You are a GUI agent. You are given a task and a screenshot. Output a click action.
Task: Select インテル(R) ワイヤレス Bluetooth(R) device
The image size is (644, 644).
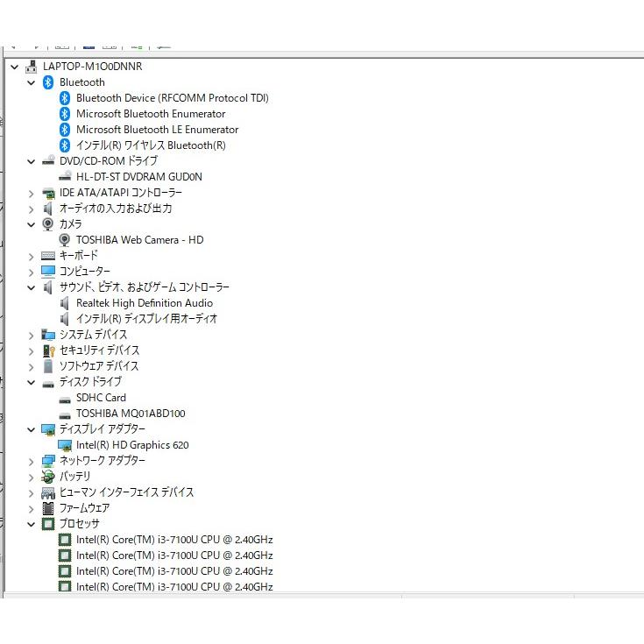(151, 145)
